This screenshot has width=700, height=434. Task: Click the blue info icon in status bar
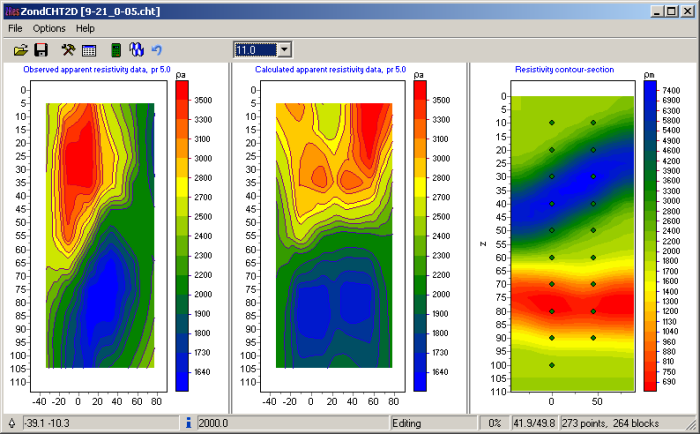(190, 423)
